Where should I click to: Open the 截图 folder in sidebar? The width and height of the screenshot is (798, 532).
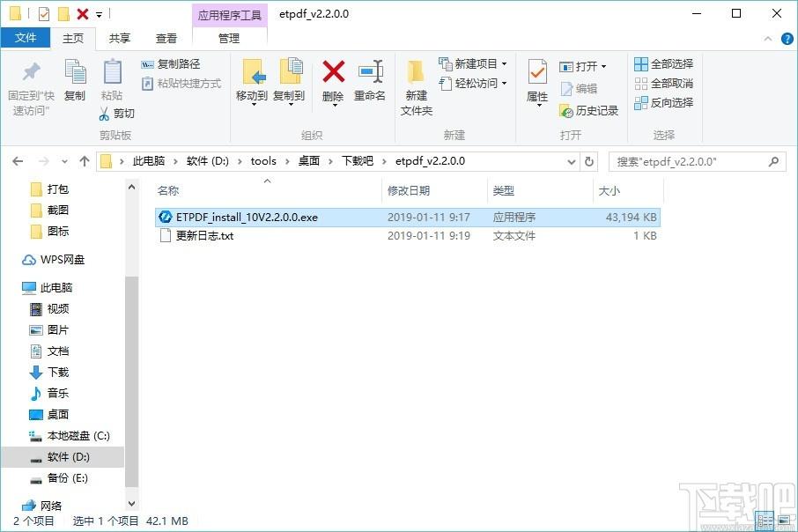click(x=50, y=211)
